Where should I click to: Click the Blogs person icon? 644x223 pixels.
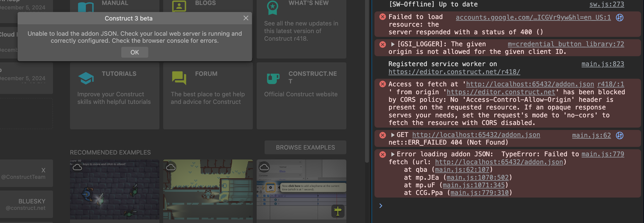point(179,6)
